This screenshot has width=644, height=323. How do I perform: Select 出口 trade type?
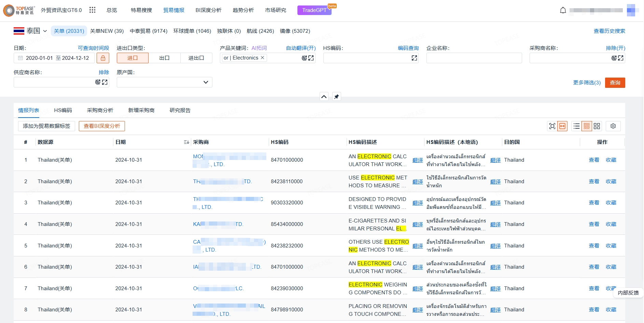click(164, 58)
